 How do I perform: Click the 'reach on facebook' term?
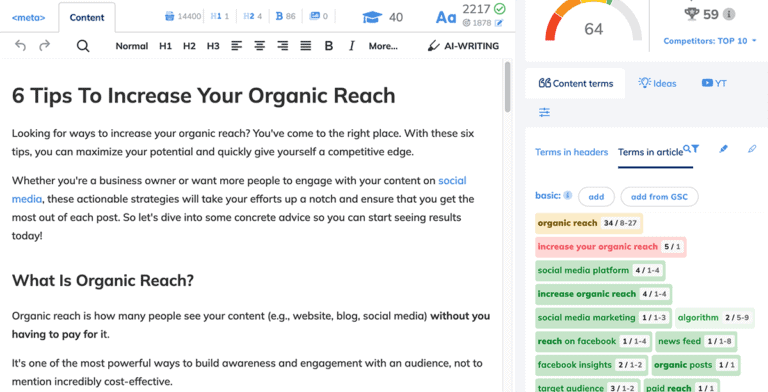tap(593, 341)
